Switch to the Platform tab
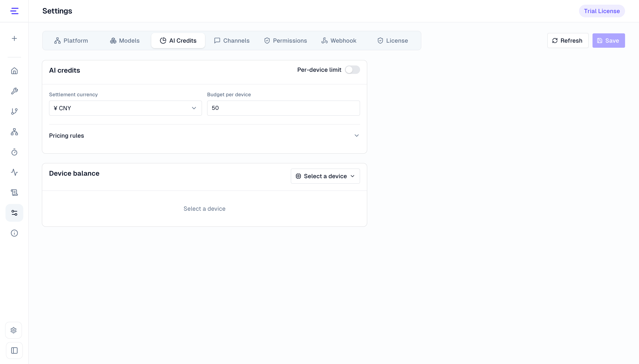 (x=71, y=41)
